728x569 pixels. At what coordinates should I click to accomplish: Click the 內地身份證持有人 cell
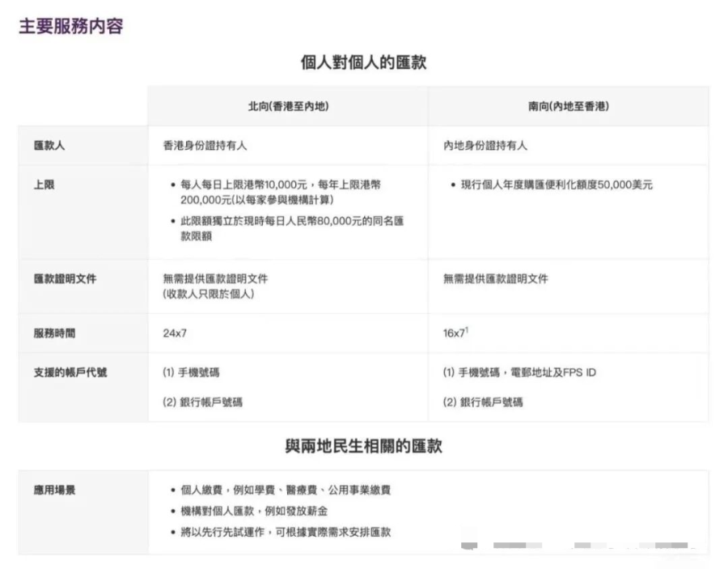tap(485, 146)
